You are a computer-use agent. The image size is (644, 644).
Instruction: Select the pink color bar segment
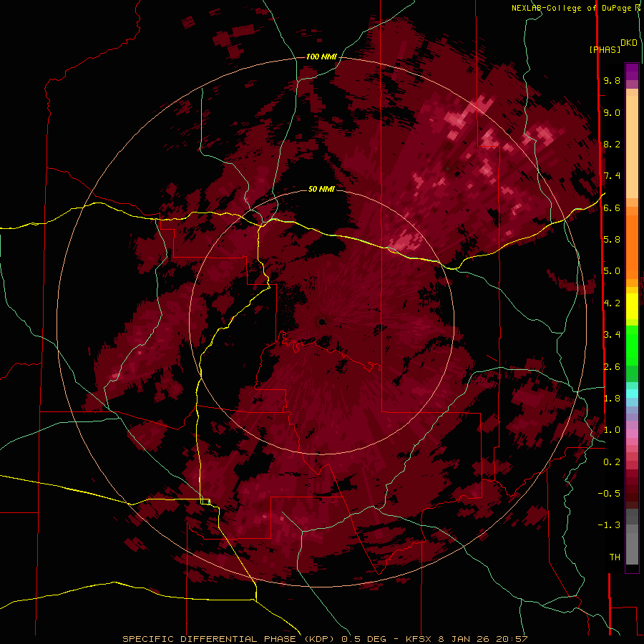pyautogui.click(x=632, y=433)
